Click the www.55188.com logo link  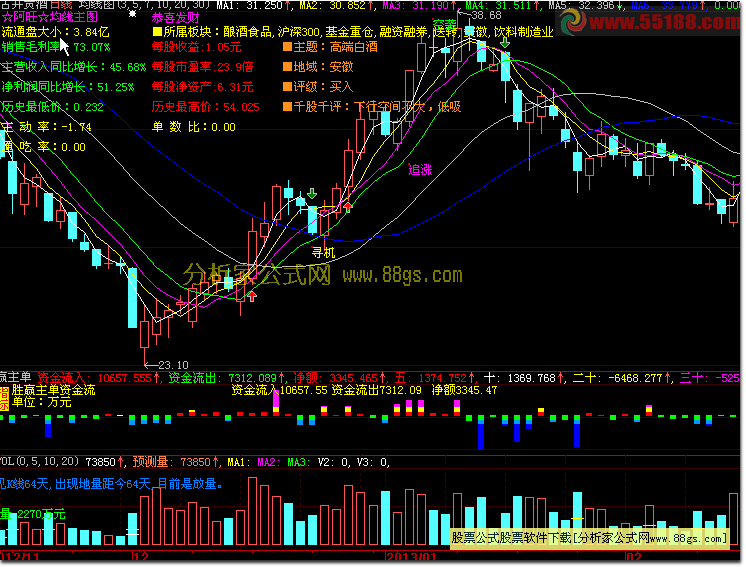651,21
